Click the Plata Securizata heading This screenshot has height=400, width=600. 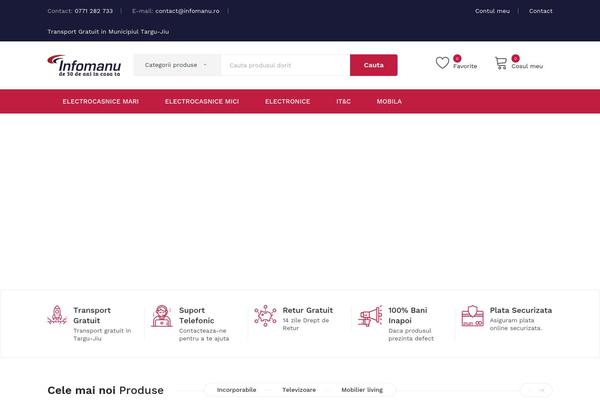coord(521,310)
